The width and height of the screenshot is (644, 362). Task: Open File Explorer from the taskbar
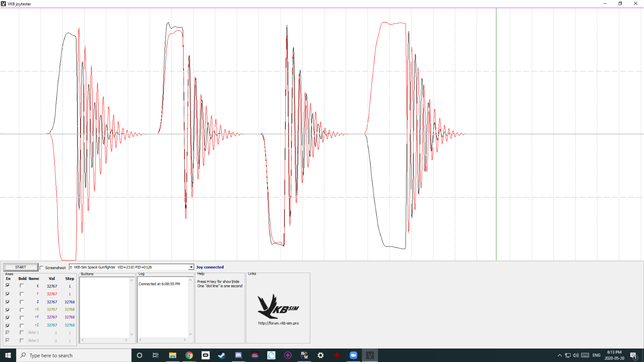tap(173, 355)
